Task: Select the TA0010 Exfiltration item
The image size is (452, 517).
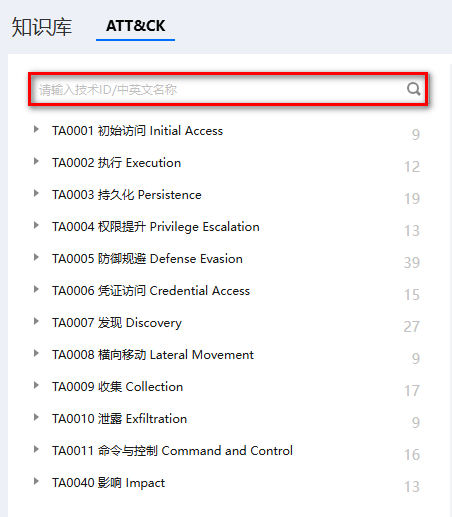Action: point(119,419)
